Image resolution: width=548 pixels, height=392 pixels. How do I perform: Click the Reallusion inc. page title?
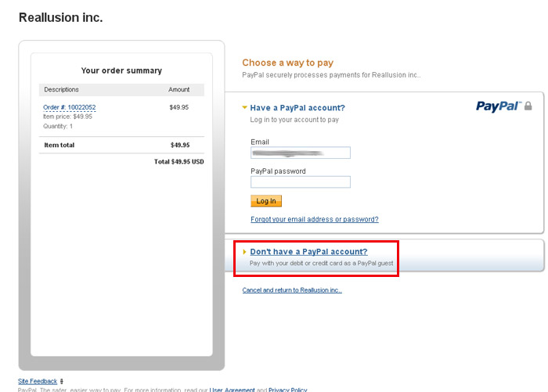pyautogui.click(x=61, y=17)
